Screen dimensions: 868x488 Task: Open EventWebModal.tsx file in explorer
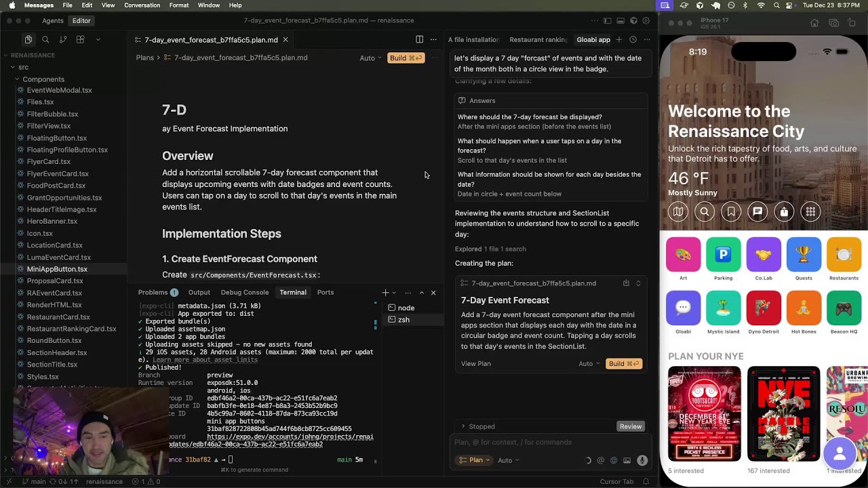(x=59, y=90)
